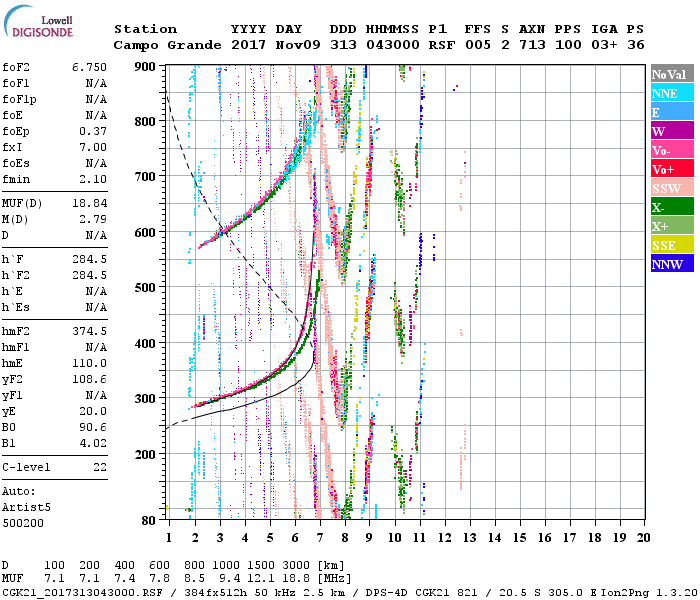
Task: Select the IGA value 03+
Action: 604,45
